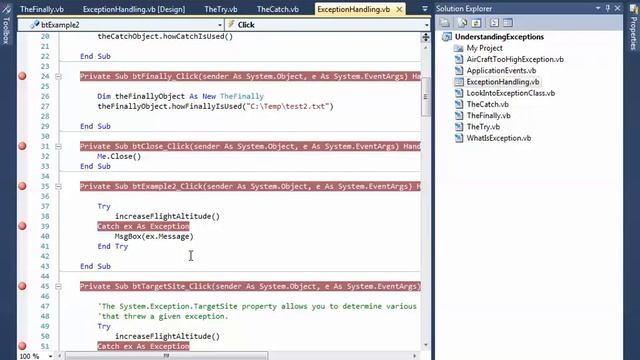Viewport: 640px width, 360px height.
Task: Switch to the TheTry.vb tab
Action: tap(221, 9)
